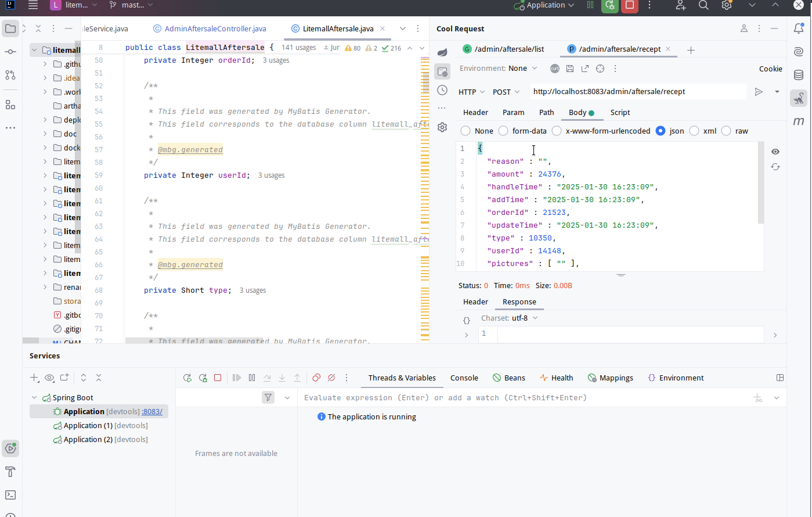812x517 pixels.
Task: Click the filter frames funnel icon
Action: [268, 397]
